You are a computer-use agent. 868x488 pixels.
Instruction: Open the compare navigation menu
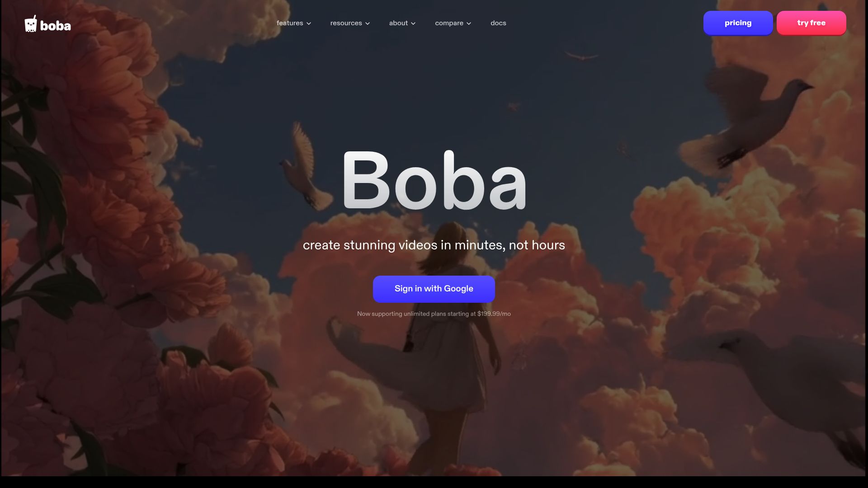pyautogui.click(x=449, y=23)
